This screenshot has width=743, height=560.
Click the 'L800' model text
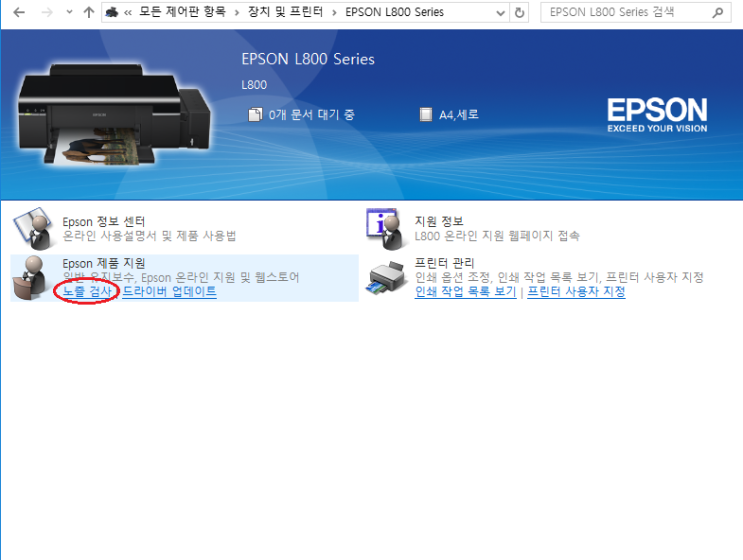[x=254, y=85]
